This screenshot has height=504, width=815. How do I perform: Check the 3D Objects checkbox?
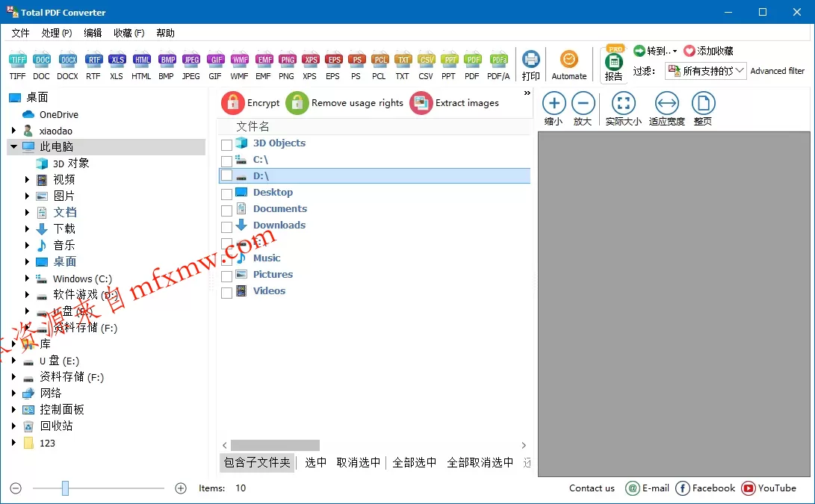[226, 144]
